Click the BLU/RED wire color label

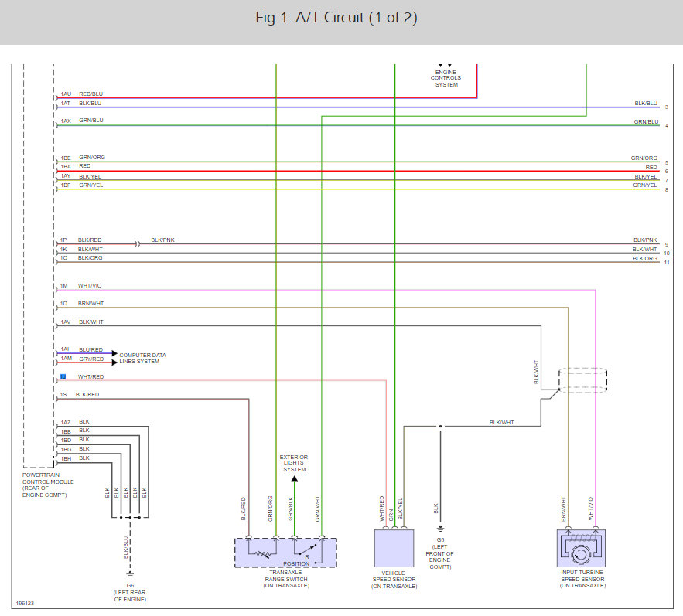pos(91,349)
